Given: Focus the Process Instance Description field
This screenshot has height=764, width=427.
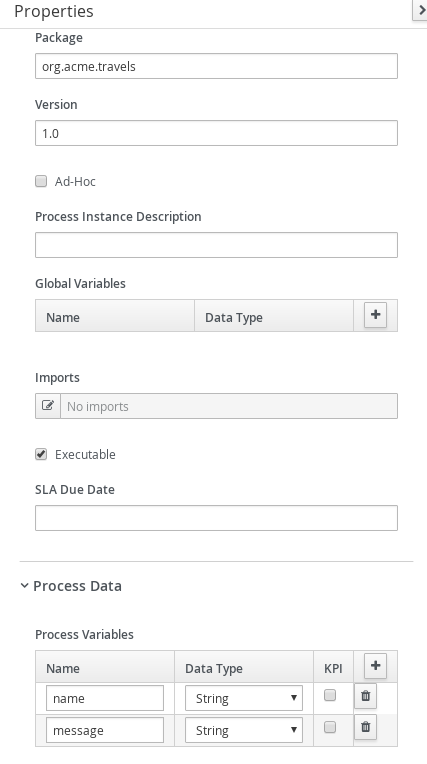Looking at the screenshot, I should [216, 245].
